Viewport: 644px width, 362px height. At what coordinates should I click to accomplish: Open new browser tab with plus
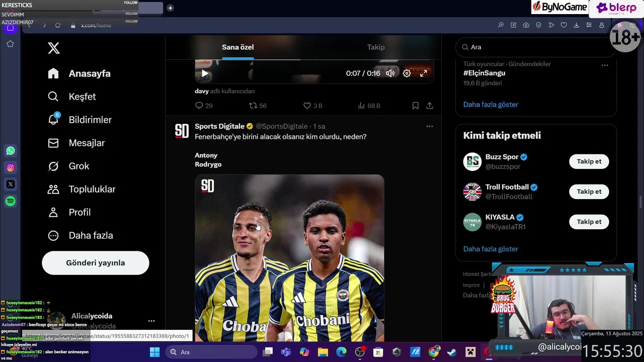pyautogui.click(x=170, y=8)
